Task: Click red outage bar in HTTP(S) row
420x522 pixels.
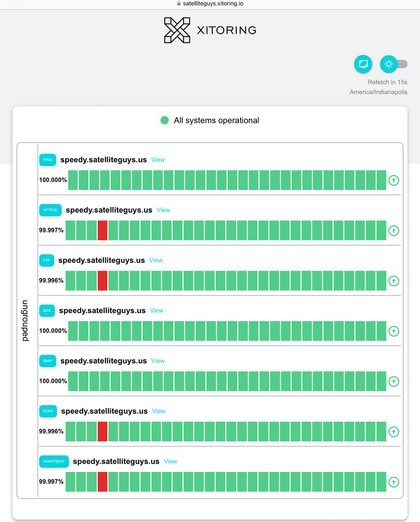Action: 102,231
